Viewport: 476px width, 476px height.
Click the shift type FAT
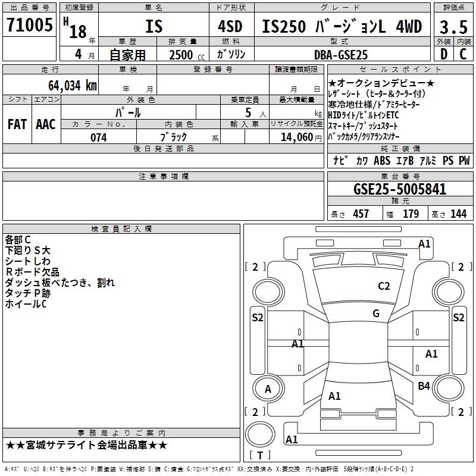17,124
